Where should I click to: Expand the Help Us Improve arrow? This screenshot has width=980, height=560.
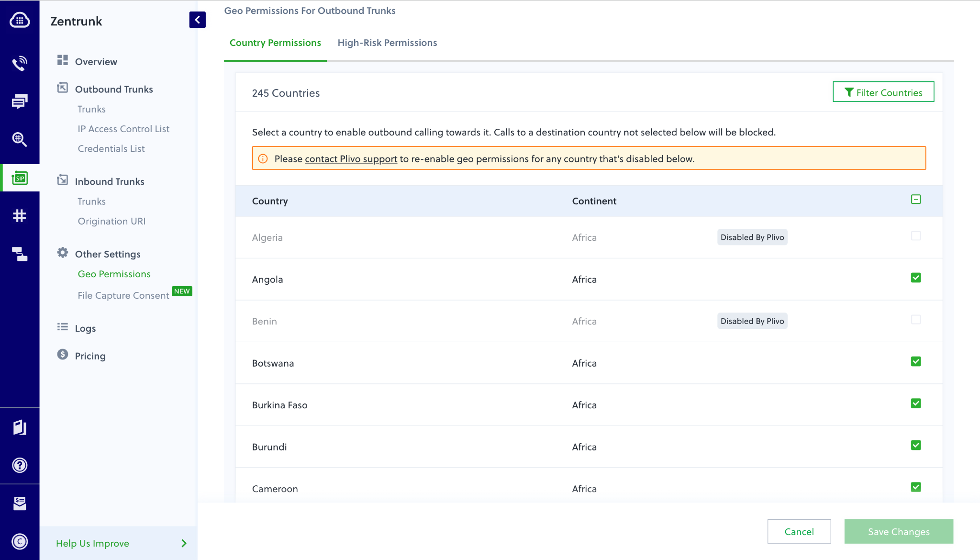coord(184,543)
